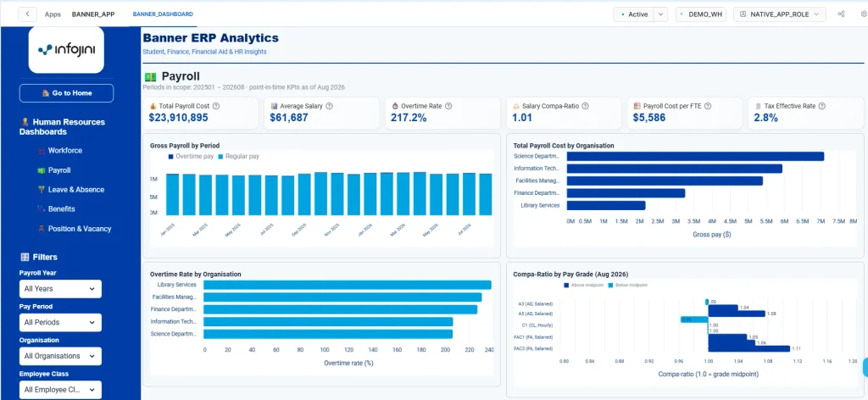This screenshot has height=400, width=868.
Task: Open the NATIVE_APP_ROLE role dropdown
Action: [x=780, y=14]
